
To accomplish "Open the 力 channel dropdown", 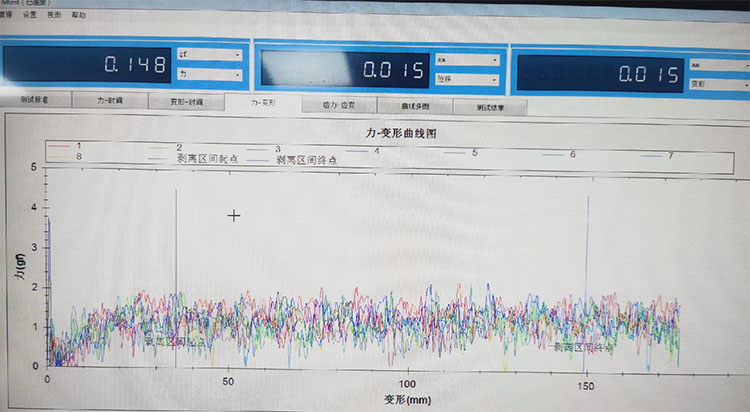I will (x=209, y=74).
